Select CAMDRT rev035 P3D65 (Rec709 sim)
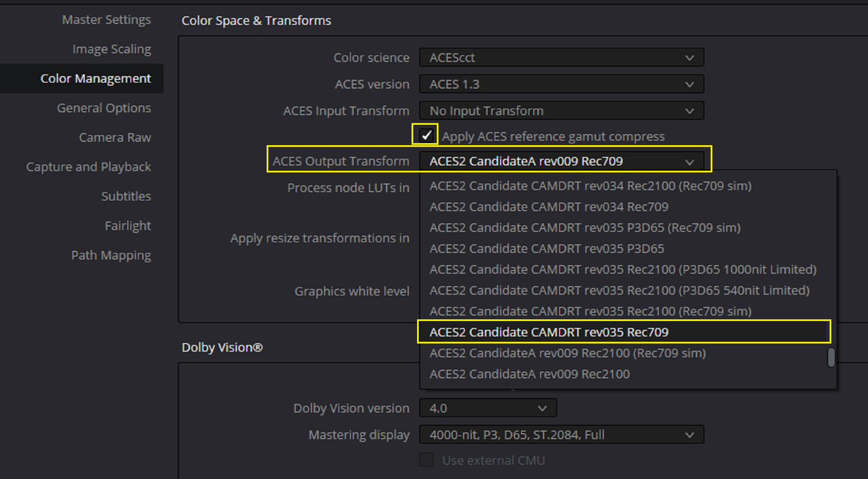This screenshot has height=479, width=868. point(627,228)
